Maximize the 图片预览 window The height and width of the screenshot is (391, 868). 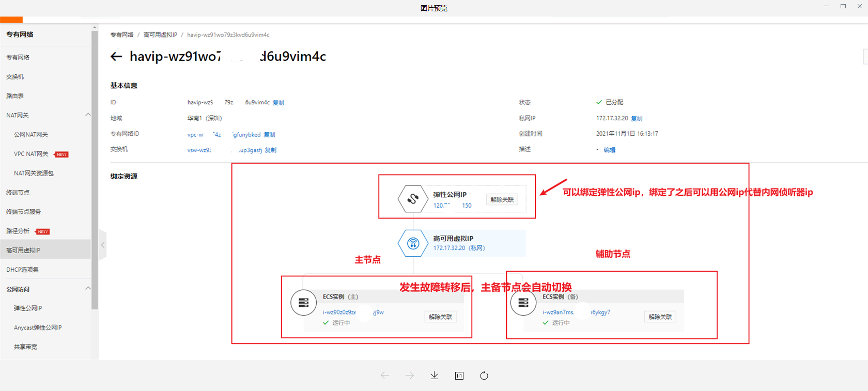(x=843, y=6)
